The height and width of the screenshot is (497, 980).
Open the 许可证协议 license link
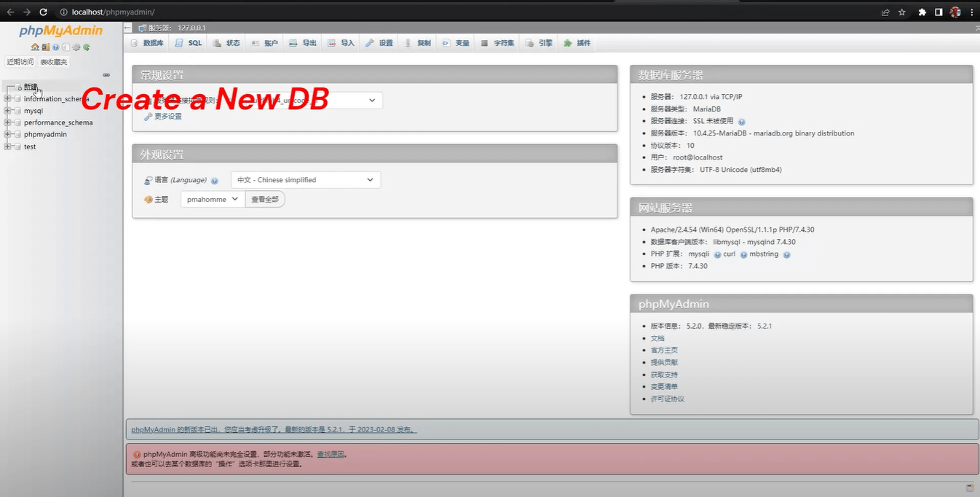pos(668,399)
